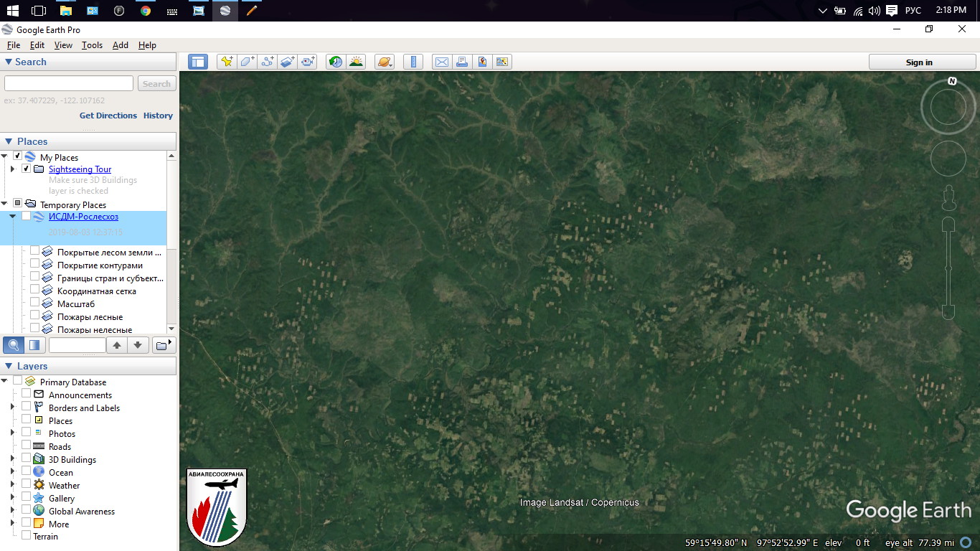Uncheck the My Places checkbox
The image size is (980, 551).
pos(18,156)
